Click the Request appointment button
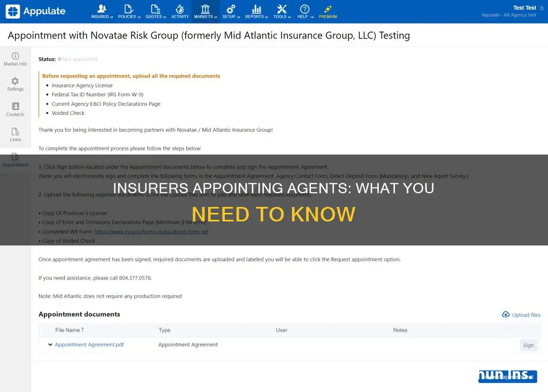Screen dimensions: 548x392 (x=508, y=376)
